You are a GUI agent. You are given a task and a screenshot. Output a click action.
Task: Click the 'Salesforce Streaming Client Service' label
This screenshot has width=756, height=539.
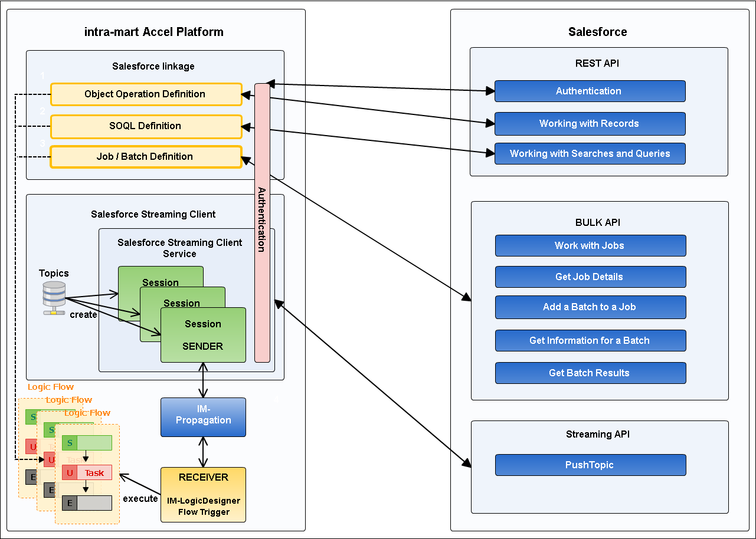point(180,248)
